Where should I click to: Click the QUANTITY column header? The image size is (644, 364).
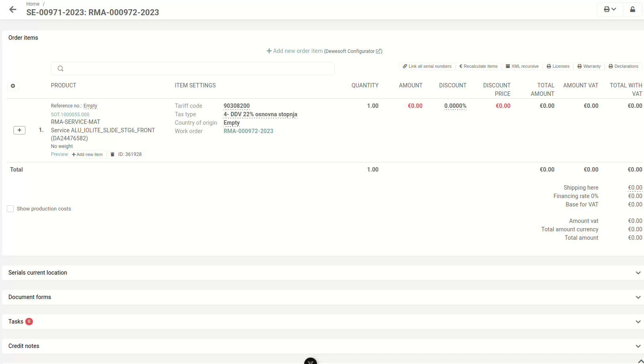pyautogui.click(x=365, y=85)
